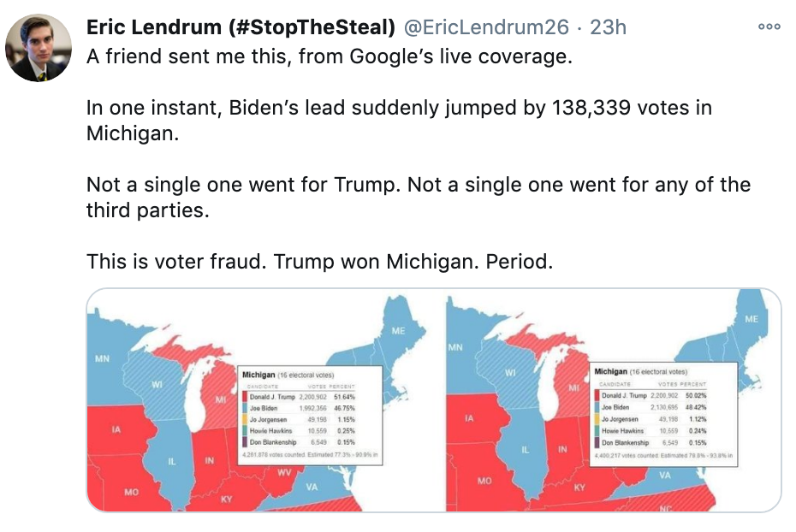The height and width of the screenshot is (532, 796).
Task: Click the ME state label on right map
Action: (x=751, y=319)
